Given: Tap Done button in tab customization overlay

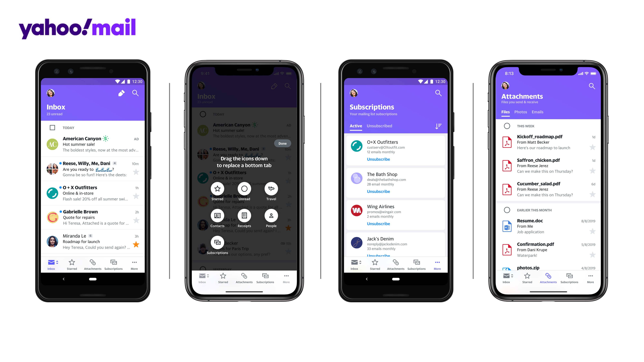Looking at the screenshot, I should tap(283, 143).
